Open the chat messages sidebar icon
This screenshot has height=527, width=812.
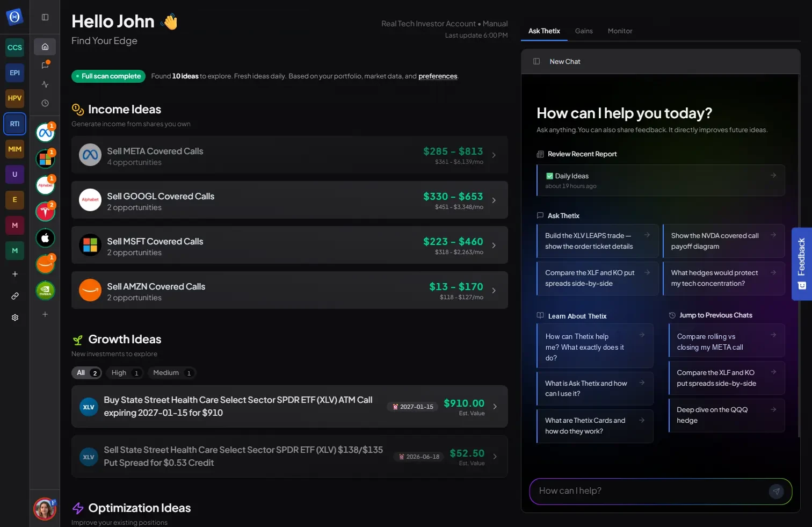pos(45,66)
